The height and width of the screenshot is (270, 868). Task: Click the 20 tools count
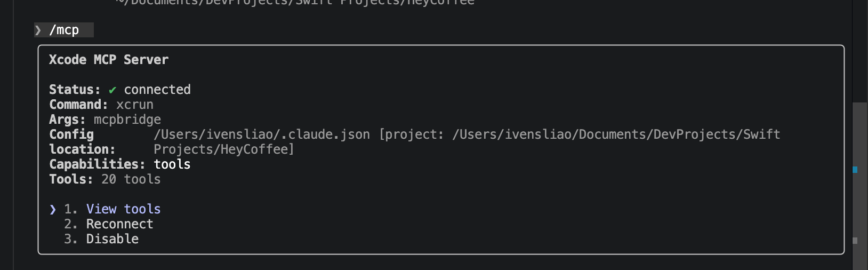click(131, 179)
